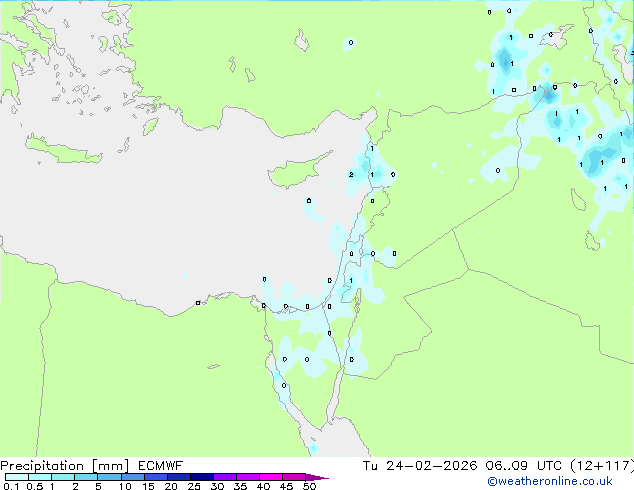Click the purple above-50 legend arrow tip
This screenshot has width=634, height=490.
click(317, 477)
